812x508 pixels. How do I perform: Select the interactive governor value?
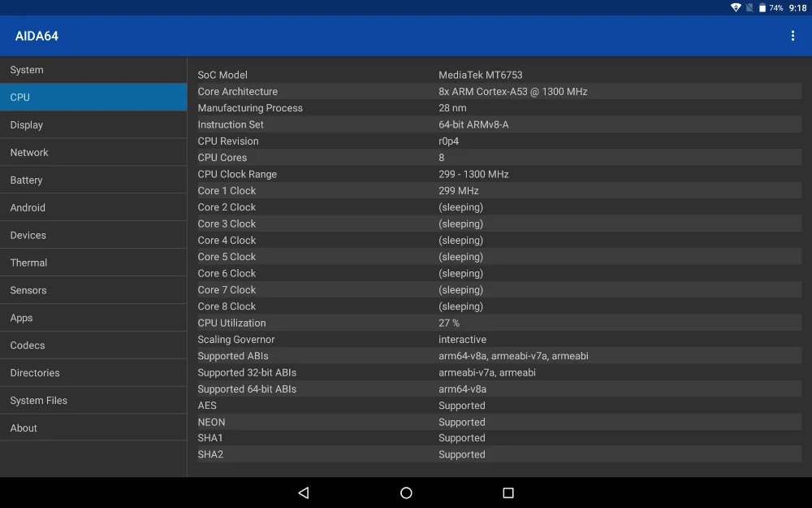(x=462, y=340)
